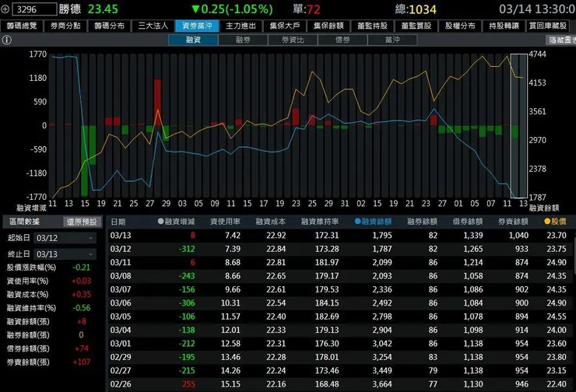Click the 03/07 date row cell
Screen dimensions: 576x392
pyautogui.click(x=121, y=289)
